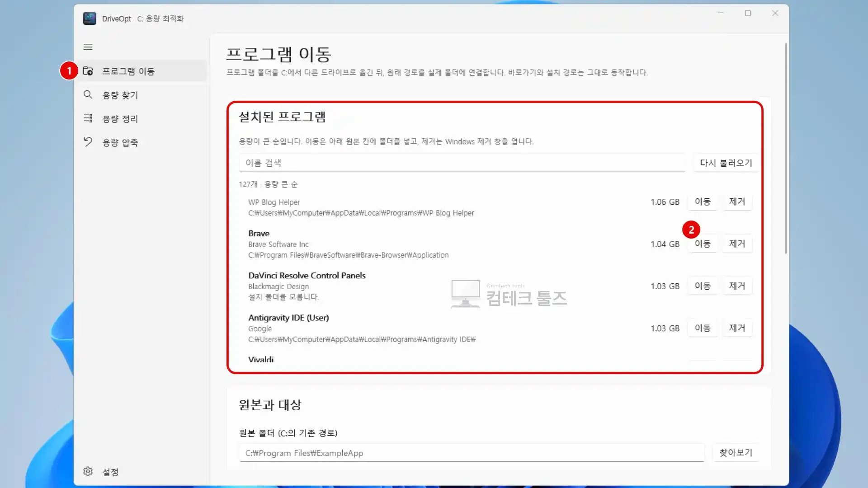
Task: Select the DaVinci Resolve Control Panels entry
Action: (x=307, y=276)
